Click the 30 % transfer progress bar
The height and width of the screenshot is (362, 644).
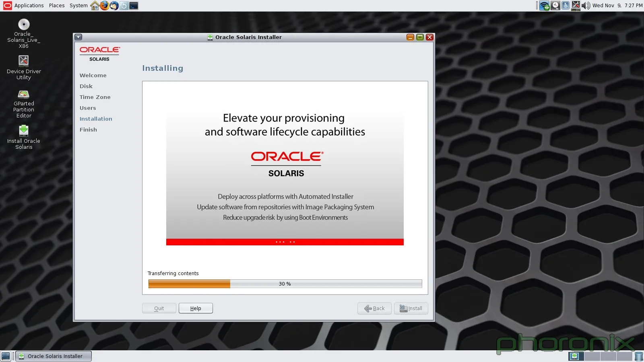[x=285, y=284]
